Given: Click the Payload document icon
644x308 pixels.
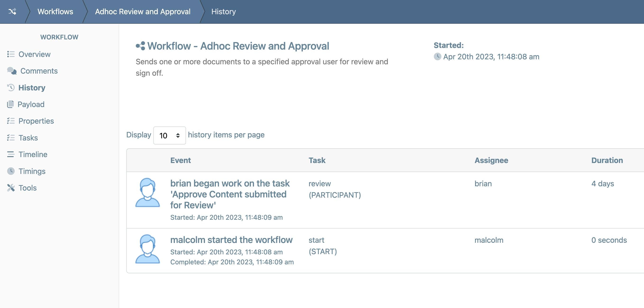Looking at the screenshot, I should (x=10, y=104).
